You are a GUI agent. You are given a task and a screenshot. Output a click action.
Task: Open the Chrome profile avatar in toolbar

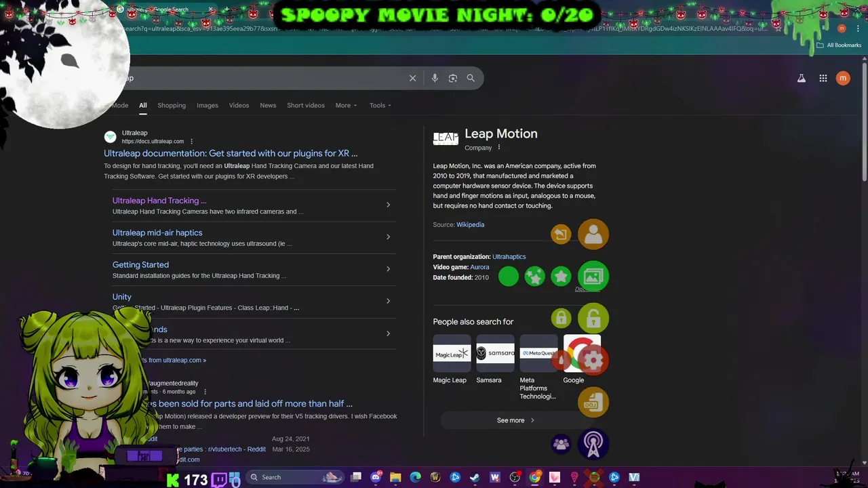tap(842, 28)
